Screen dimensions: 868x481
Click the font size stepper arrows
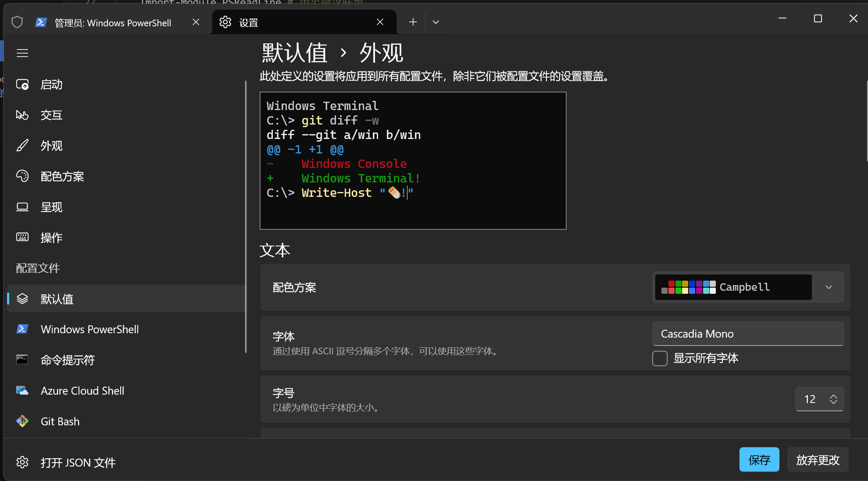pos(833,399)
